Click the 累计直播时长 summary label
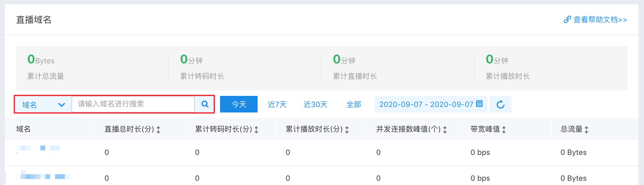Viewport: 644px width, 185px height. pos(355,76)
